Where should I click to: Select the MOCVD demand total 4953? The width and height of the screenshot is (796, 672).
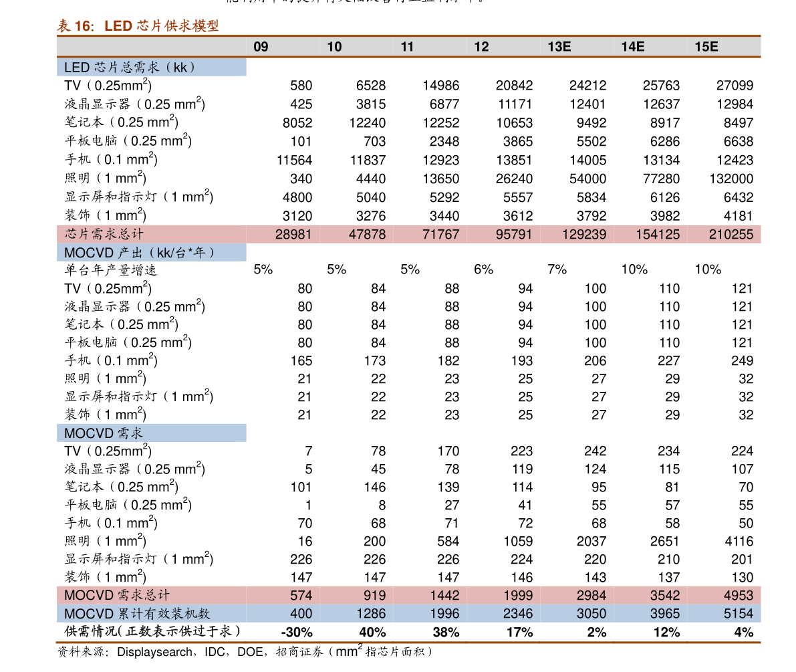[x=738, y=595]
